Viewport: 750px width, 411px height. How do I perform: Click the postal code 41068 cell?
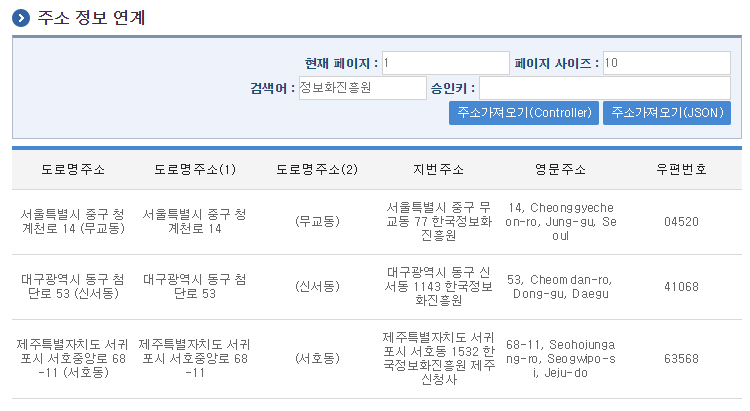[681, 287]
